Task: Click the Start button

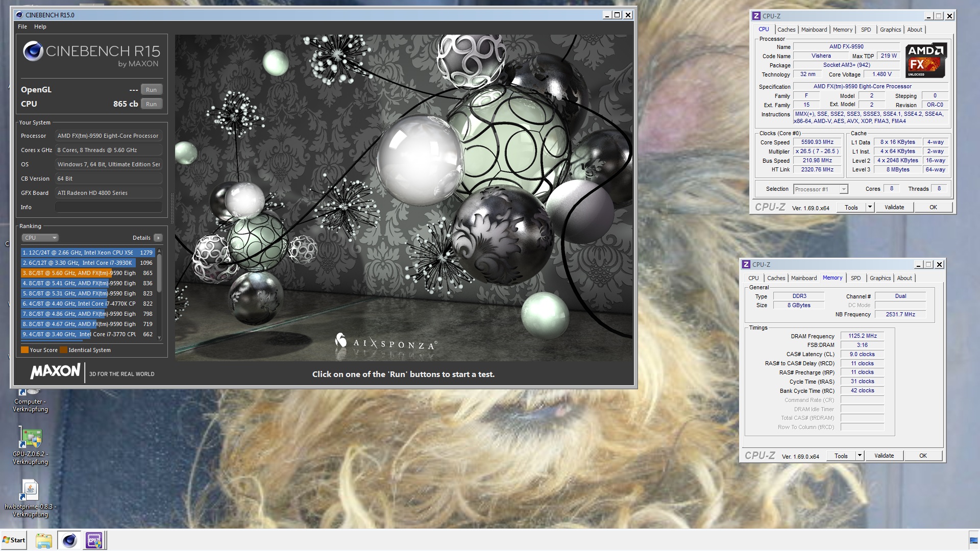Action: (x=14, y=540)
